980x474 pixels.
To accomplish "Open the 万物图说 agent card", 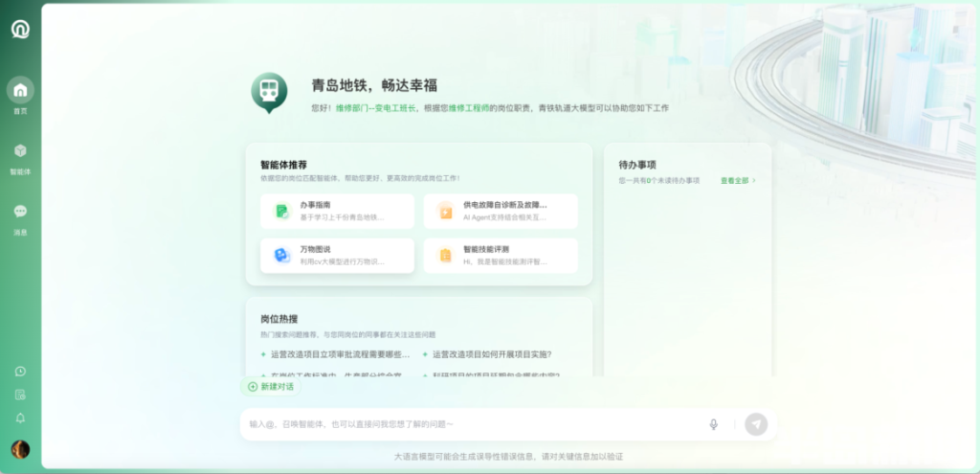I will click(338, 256).
